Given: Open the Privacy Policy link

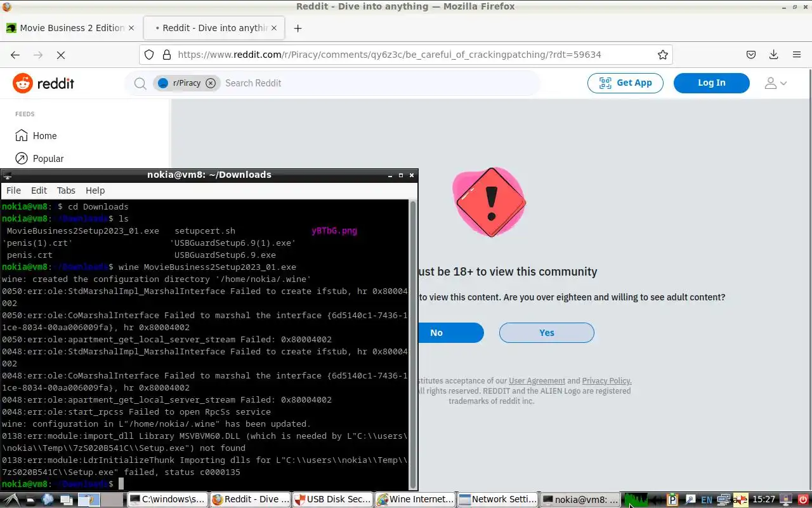Looking at the screenshot, I should pyautogui.click(x=606, y=381).
